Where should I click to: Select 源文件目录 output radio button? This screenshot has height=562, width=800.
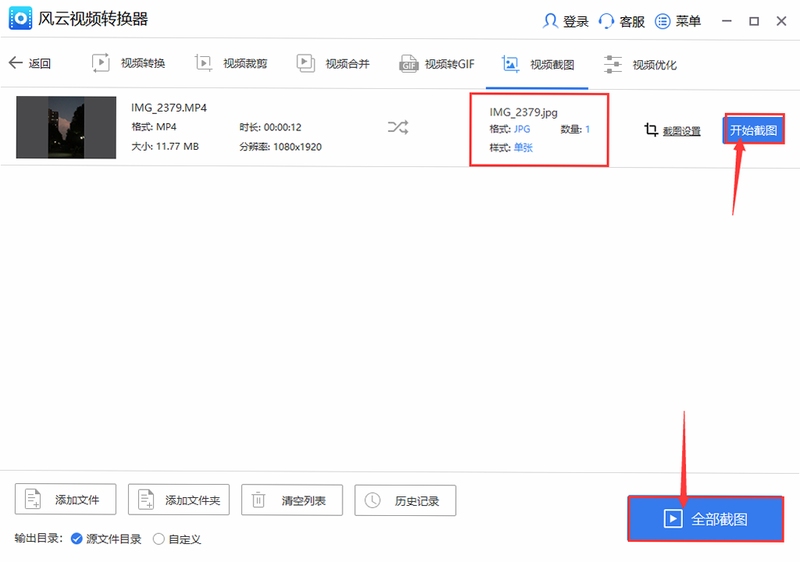click(77, 539)
